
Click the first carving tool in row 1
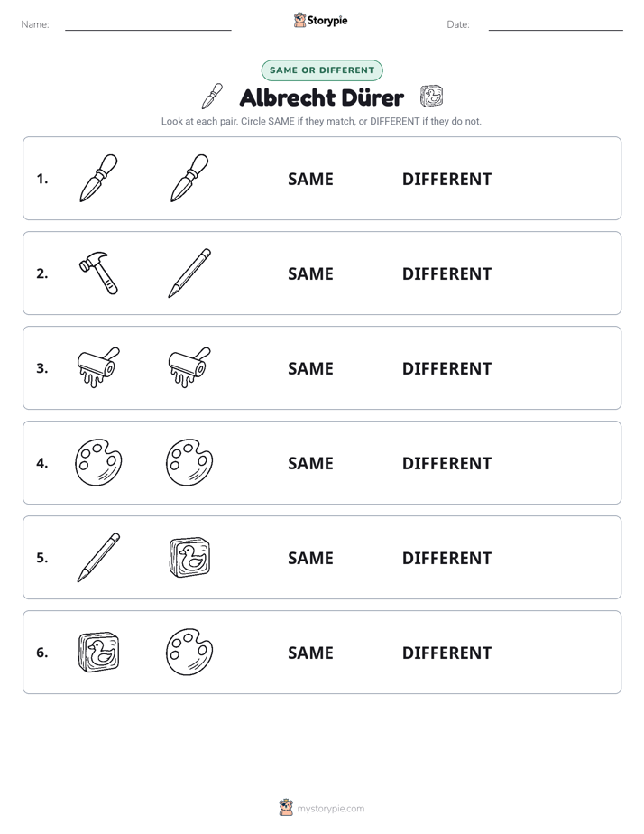click(x=98, y=178)
